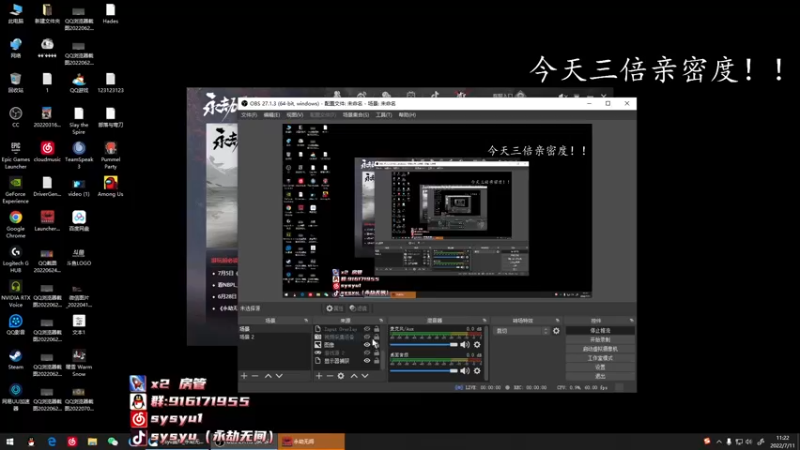Toggle visibility of 视频采集设备 source
The image size is (800, 450).
[x=367, y=337]
